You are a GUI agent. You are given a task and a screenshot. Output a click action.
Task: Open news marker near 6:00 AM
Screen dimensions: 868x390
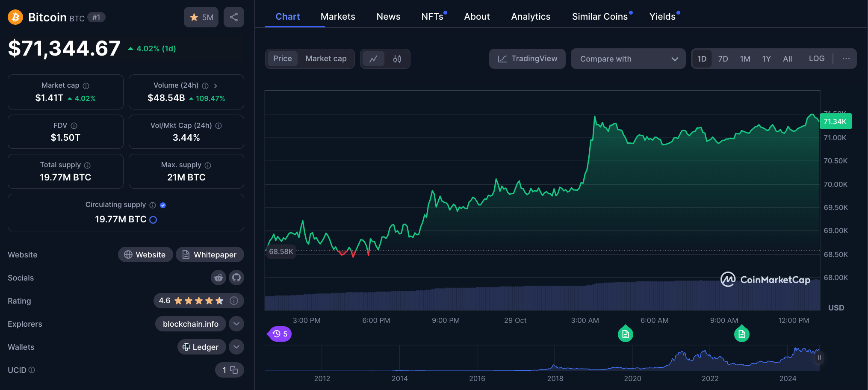click(626, 334)
